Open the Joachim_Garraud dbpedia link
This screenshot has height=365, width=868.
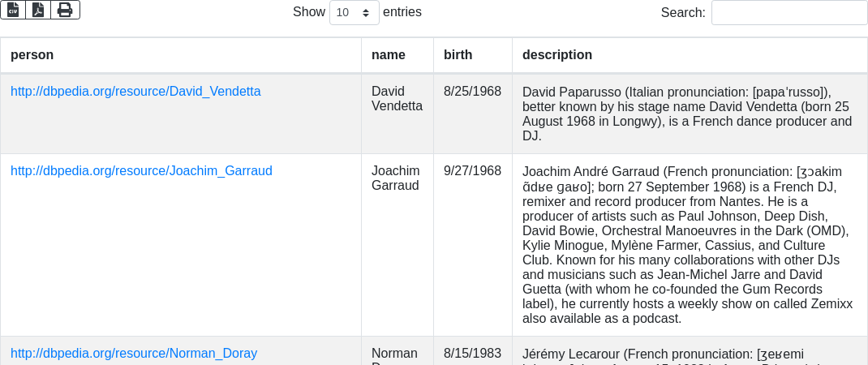(x=141, y=171)
